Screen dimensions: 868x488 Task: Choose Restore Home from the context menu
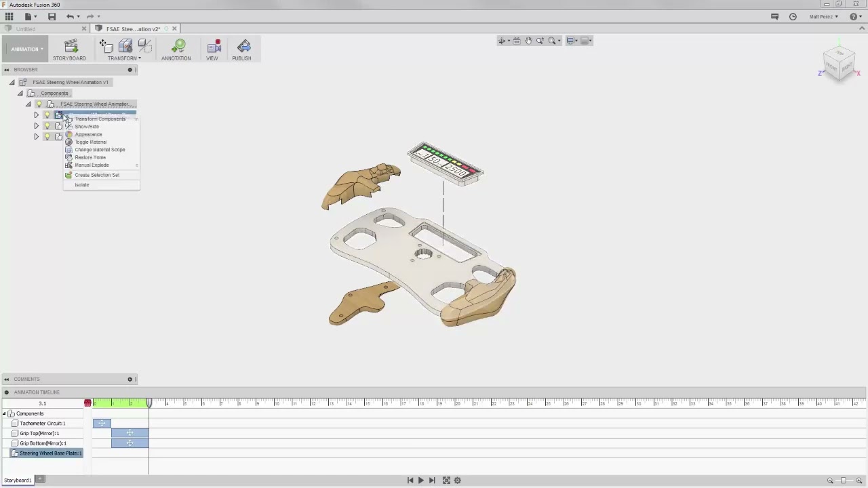pos(90,157)
